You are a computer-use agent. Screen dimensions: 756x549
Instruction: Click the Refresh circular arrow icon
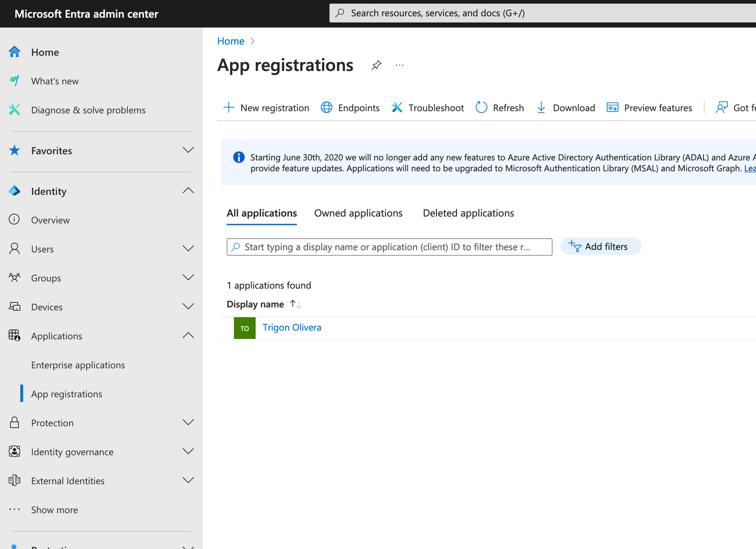(482, 108)
